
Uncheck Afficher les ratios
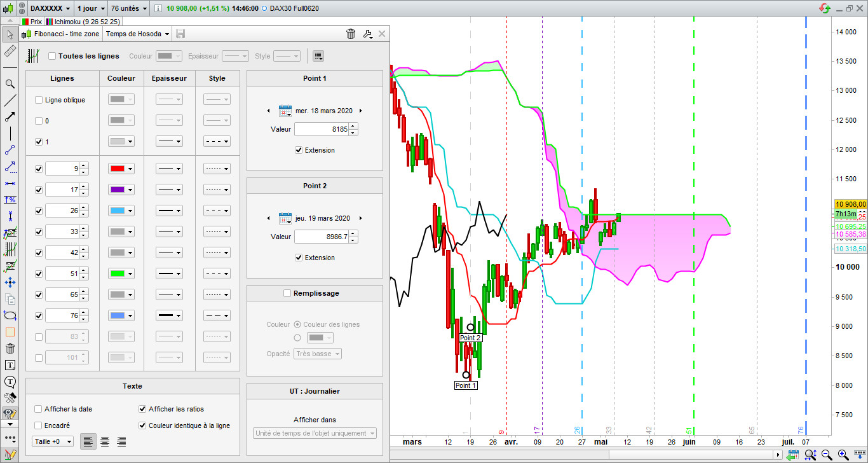pyautogui.click(x=142, y=409)
